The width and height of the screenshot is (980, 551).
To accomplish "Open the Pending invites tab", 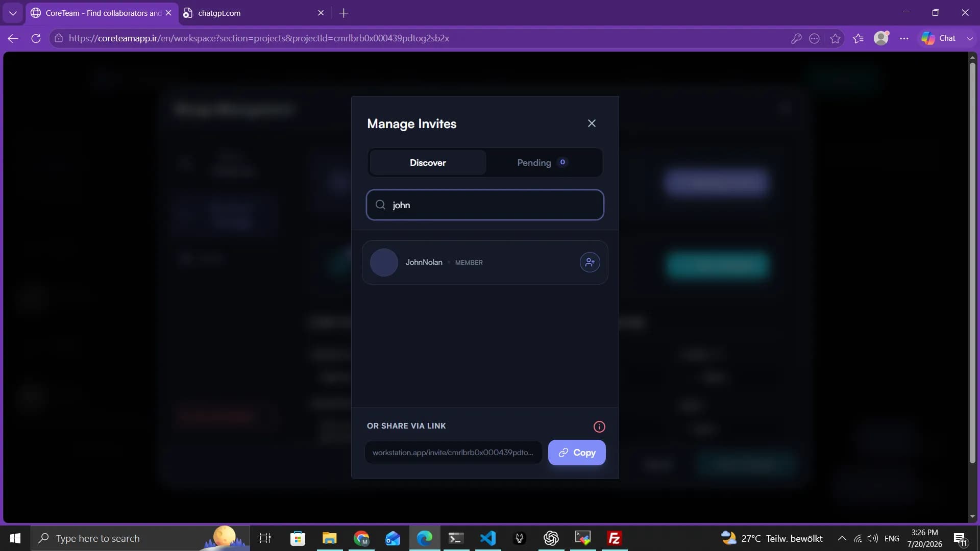I will 543,163.
